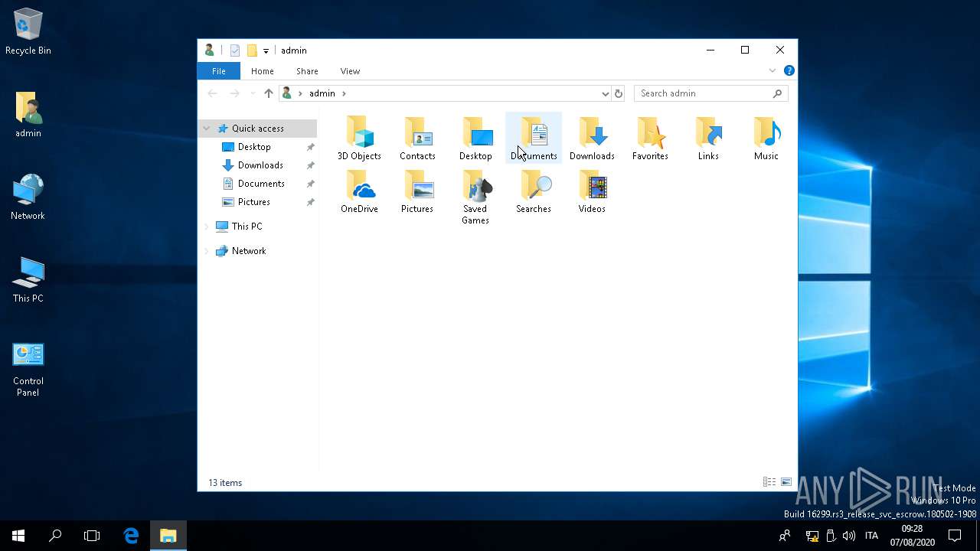Select the admin desktop shortcut
Screen dimensions: 980x551
pos(28,115)
